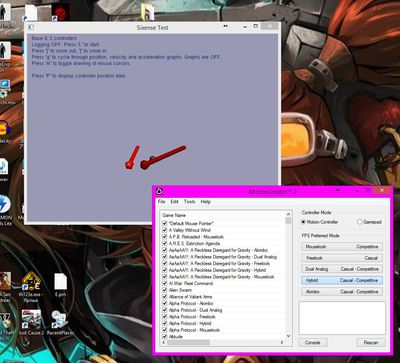The image size is (400, 363).
Task: Open the Tools menu in MotionCreator
Action: point(189,202)
